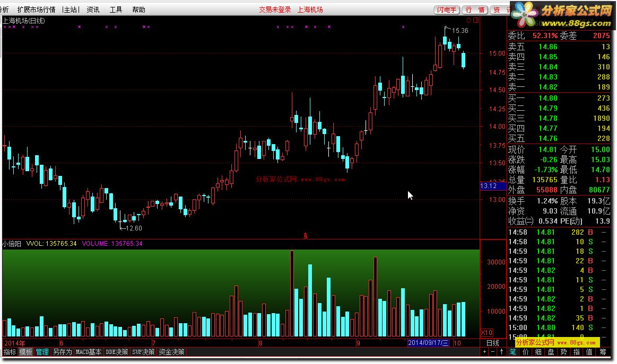Click the 闪电手 button

447,10
